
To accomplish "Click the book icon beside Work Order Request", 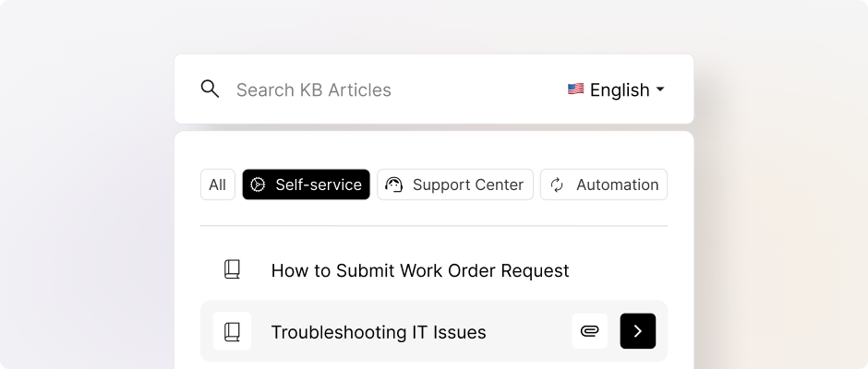I will (x=232, y=270).
